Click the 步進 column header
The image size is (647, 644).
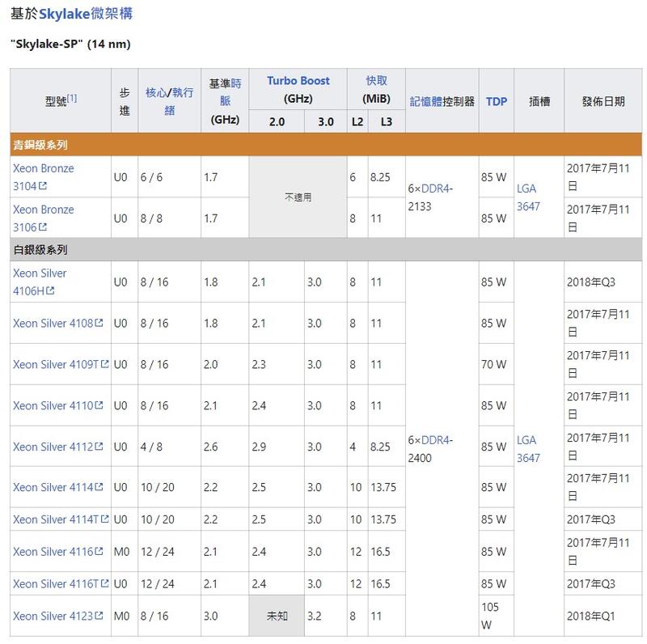(125, 101)
